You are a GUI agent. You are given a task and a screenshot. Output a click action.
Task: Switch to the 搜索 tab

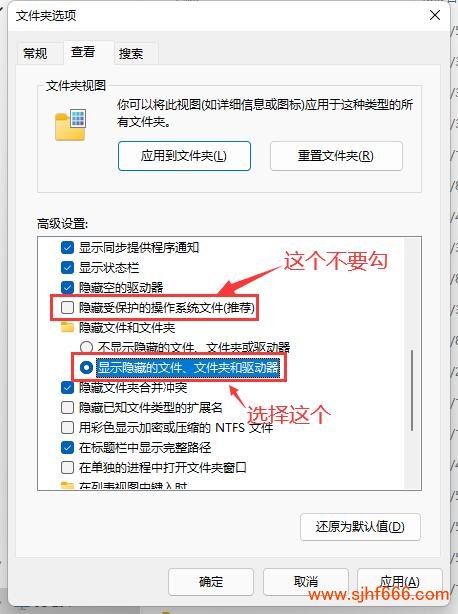pos(131,53)
